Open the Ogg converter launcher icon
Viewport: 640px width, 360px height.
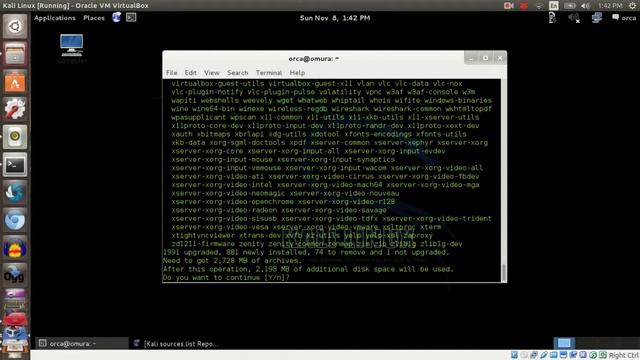click(15, 276)
